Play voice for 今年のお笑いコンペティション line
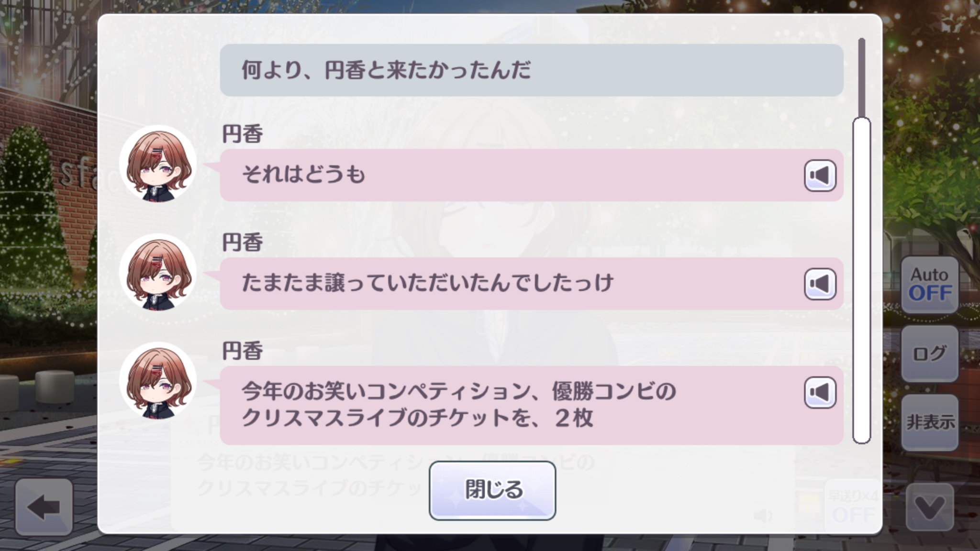Image resolution: width=980 pixels, height=551 pixels. click(820, 393)
